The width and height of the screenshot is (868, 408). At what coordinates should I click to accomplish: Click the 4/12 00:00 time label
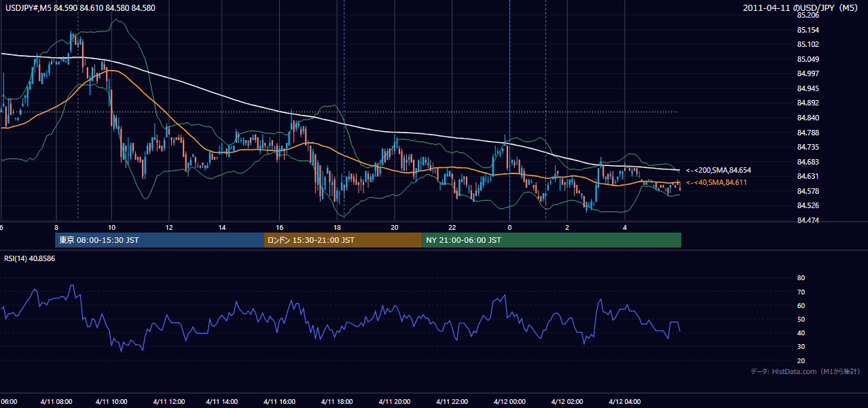[x=511, y=402]
